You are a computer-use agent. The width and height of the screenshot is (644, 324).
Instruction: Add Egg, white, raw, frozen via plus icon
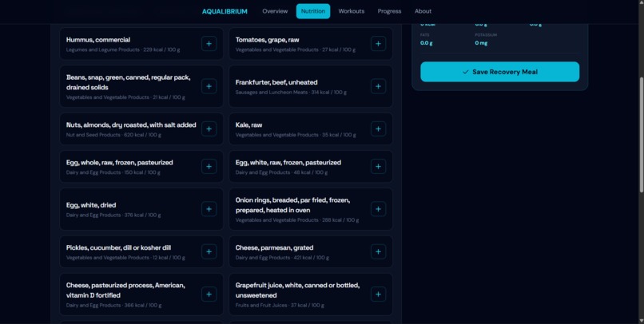378,167
